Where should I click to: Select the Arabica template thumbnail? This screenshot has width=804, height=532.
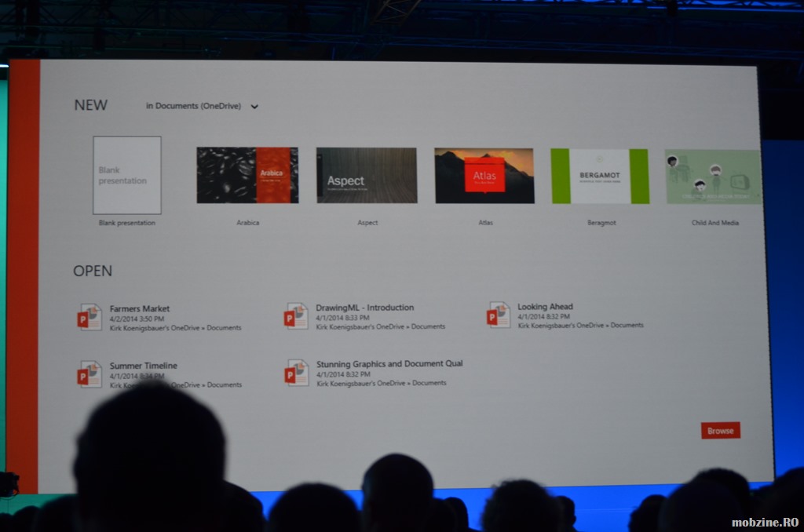[247, 176]
